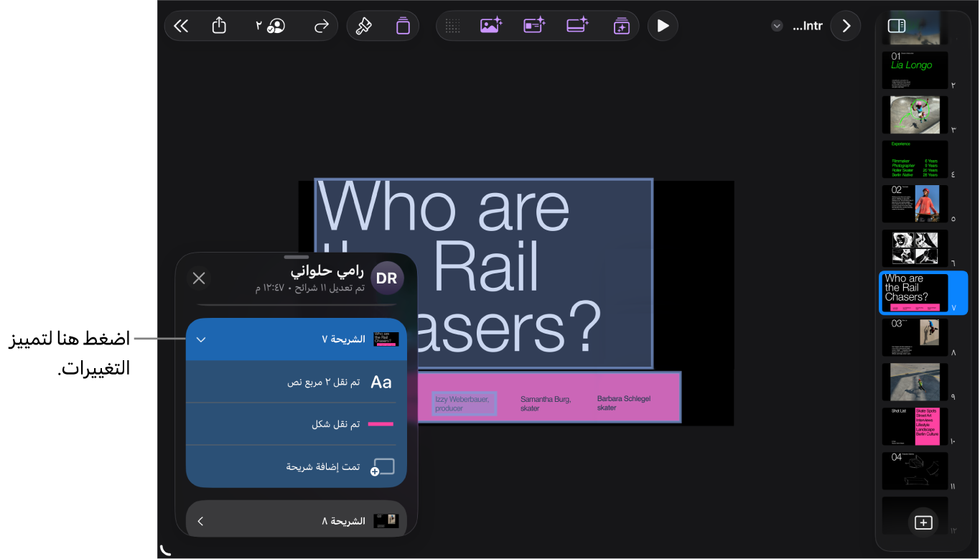This screenshot has height=559, width=980.
Task: Tap the double-chevron More toolbar button
Action: [181, 26]
